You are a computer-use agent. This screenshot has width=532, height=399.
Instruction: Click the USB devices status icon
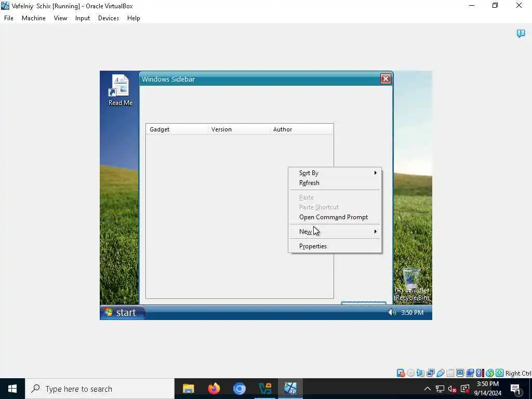tap(441, 373)
